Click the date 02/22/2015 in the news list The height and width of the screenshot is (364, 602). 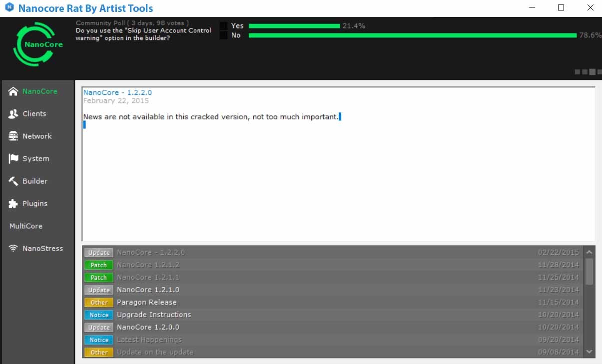tap(559, 253)
